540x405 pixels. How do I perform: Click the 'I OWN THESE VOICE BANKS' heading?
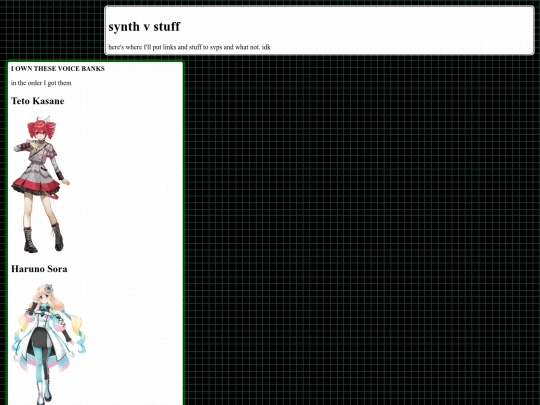pos(58,69)
